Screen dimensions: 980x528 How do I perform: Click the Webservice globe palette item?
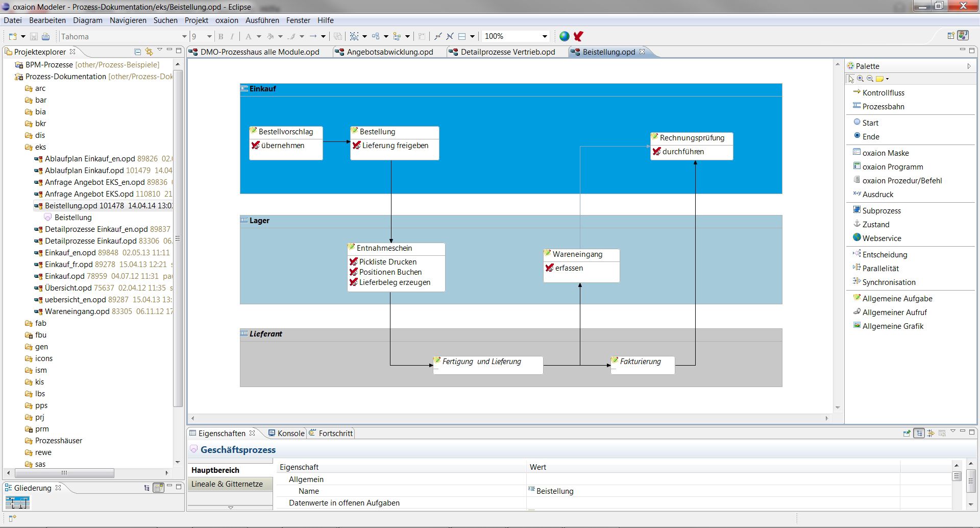coord(881,238)
